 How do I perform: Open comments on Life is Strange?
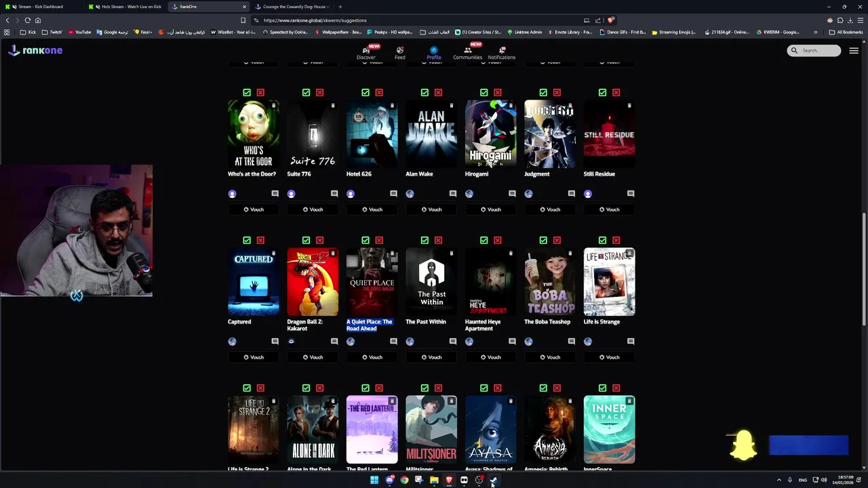(631, 342)
